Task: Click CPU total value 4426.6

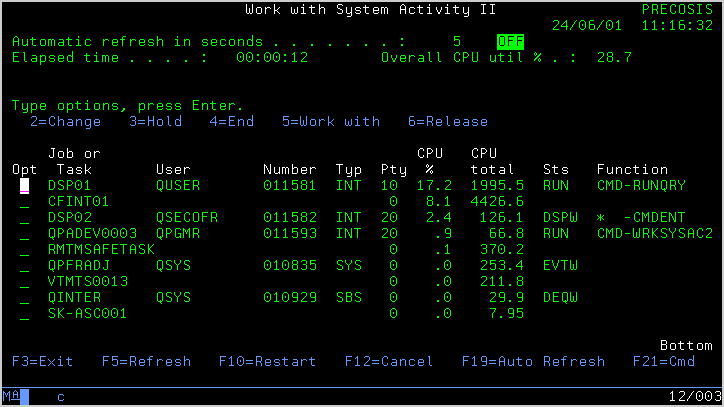Action: click(x=497, y=202)
